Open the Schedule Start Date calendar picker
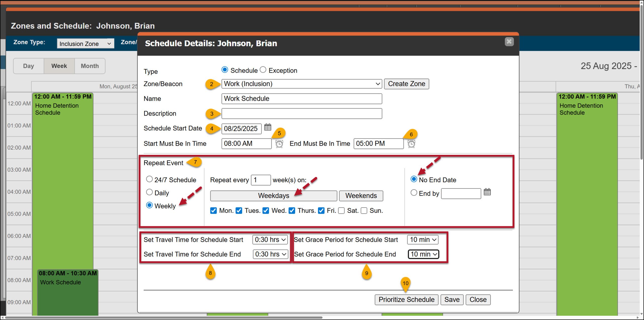This screenshot has height=320, width=644. [268, 127]
